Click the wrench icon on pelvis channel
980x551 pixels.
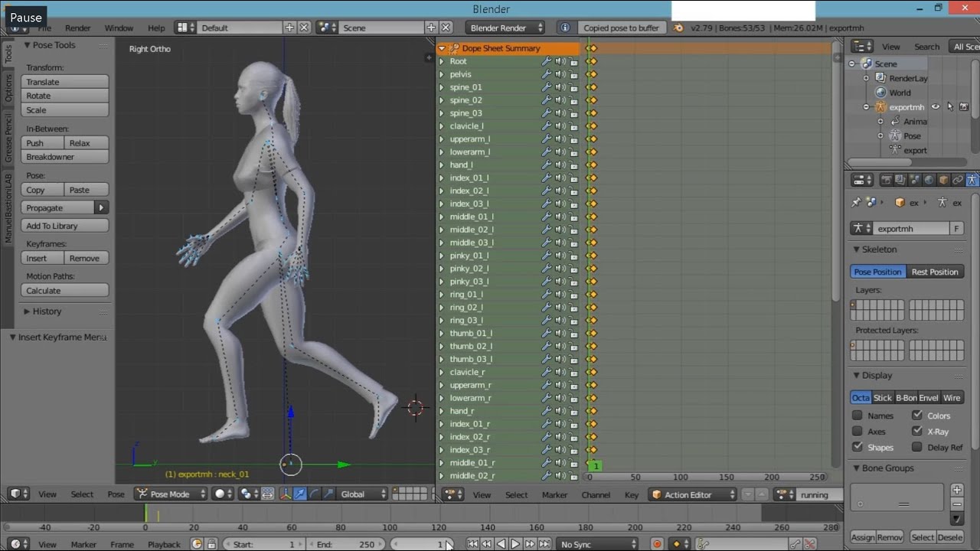pos(547,74)
